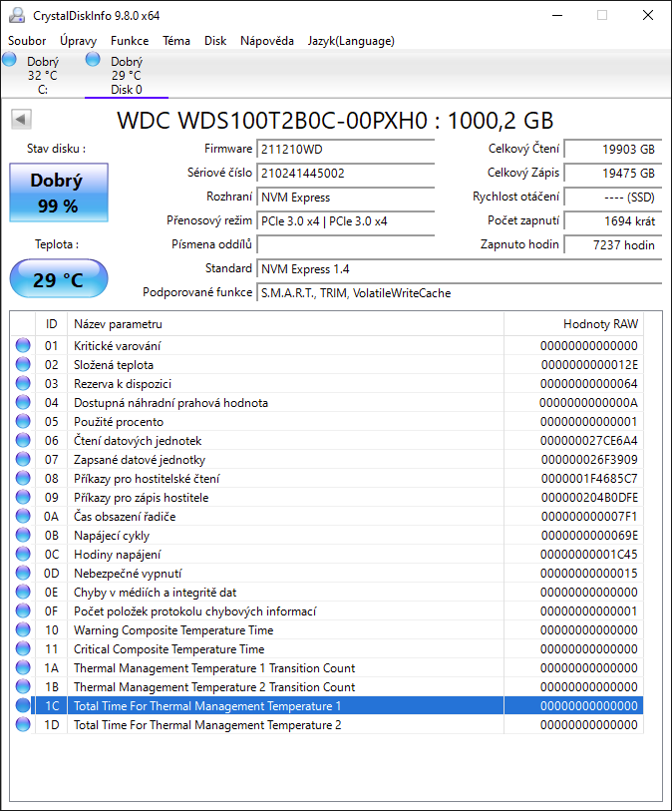Click the RAW value 000000027CE6A4

coord(589,441)
